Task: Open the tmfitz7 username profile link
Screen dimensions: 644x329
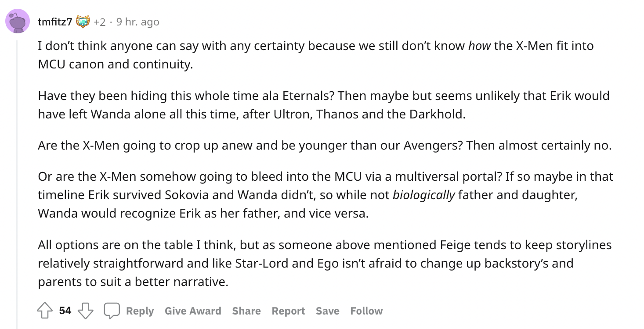Action: (x=55, y=21)
